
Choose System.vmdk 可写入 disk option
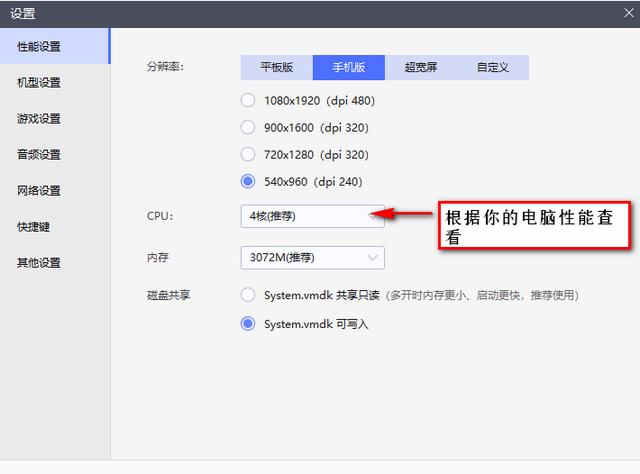tap(249, 324)
